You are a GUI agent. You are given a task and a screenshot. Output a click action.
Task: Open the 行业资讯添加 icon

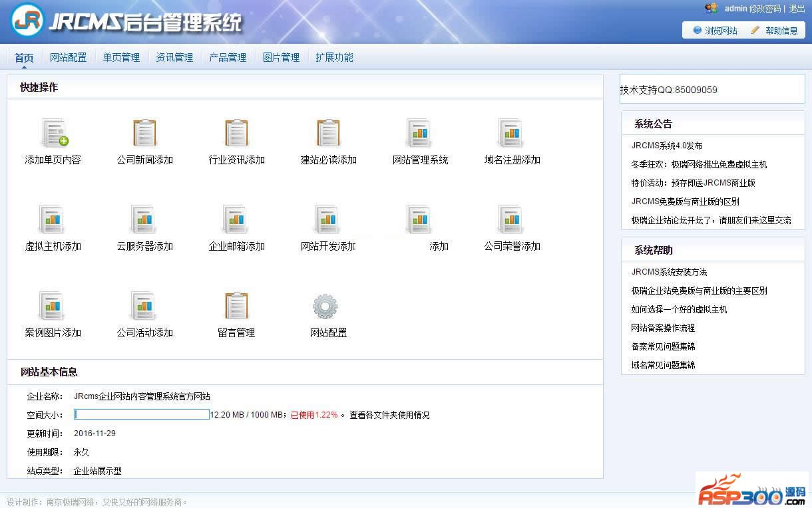[236, 133]
